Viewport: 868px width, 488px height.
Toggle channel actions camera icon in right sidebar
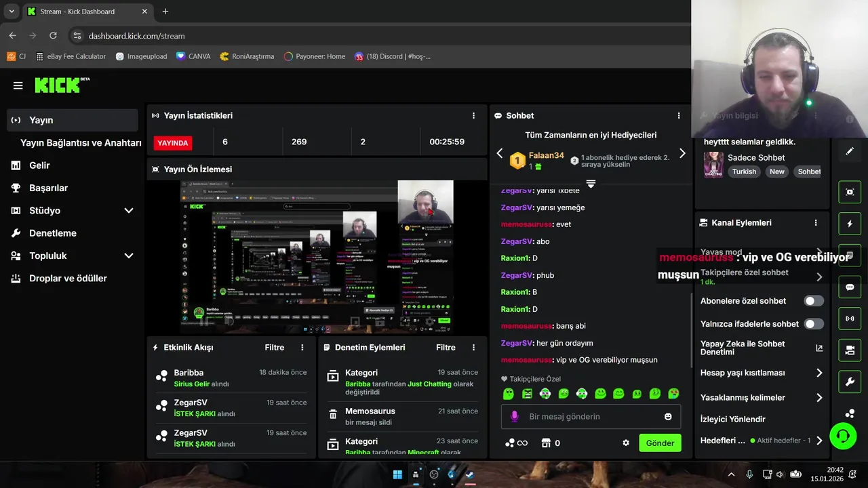coord(850,350)
